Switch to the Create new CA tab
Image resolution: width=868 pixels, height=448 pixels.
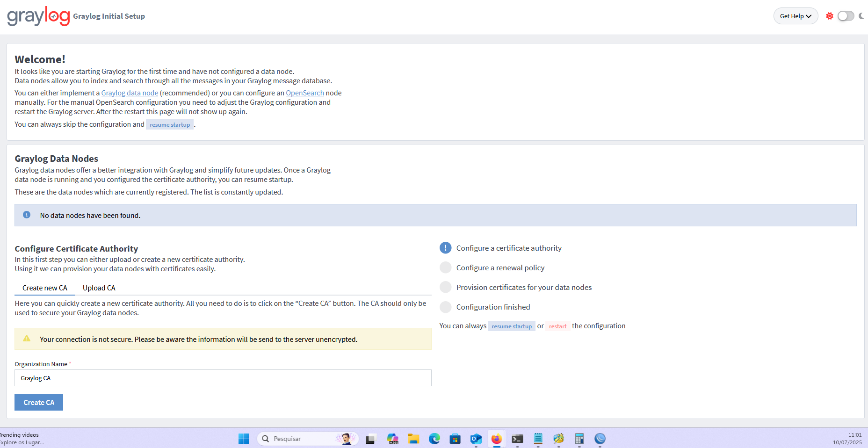(45, 288)
